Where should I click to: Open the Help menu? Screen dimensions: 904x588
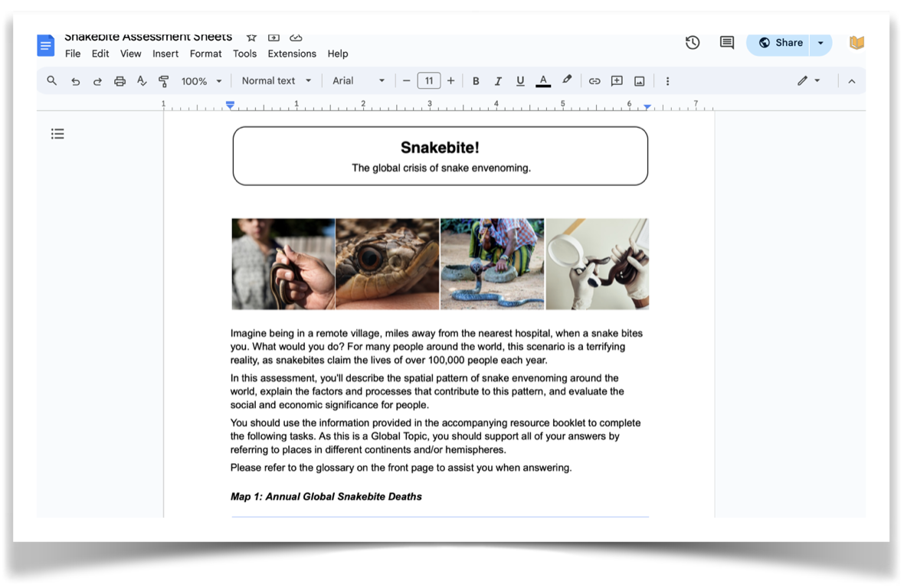(338, 54)
